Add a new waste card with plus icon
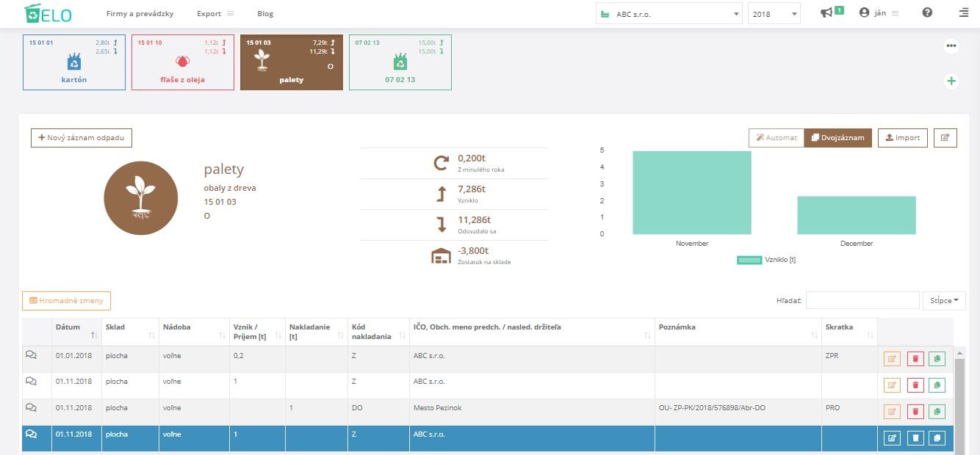The width and height of the screenshot is (980, 455). pyautogui.click(x=951, y=81)
